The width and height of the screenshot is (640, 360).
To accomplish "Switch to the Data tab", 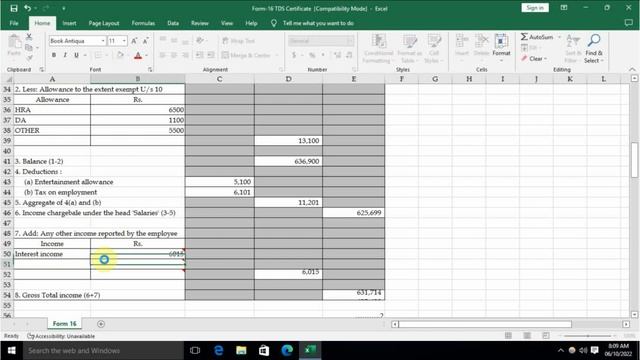I will 173,23.
